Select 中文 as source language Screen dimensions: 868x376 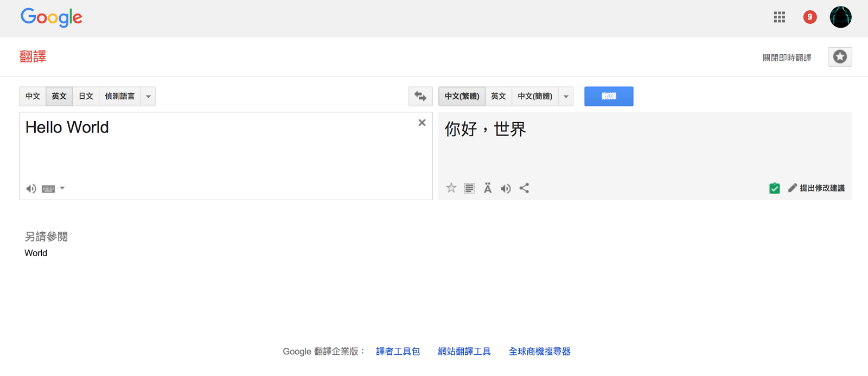click(x=33, y=97)
